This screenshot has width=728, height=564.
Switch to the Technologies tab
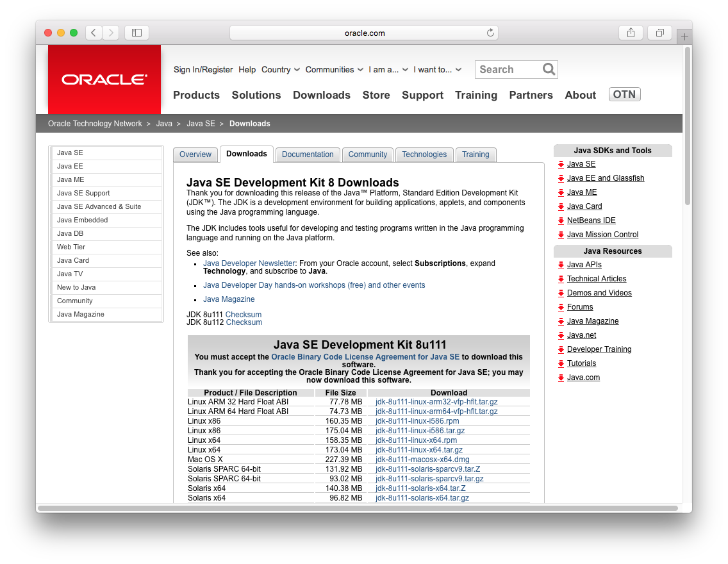coord(424,154)
